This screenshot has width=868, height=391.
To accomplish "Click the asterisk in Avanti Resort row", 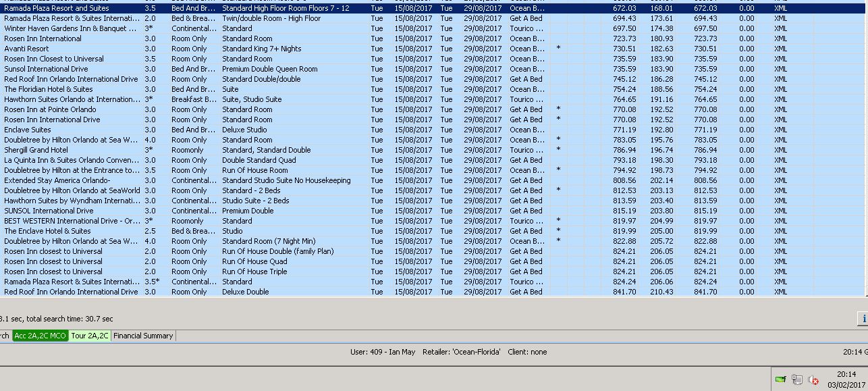I will (558, 49).
